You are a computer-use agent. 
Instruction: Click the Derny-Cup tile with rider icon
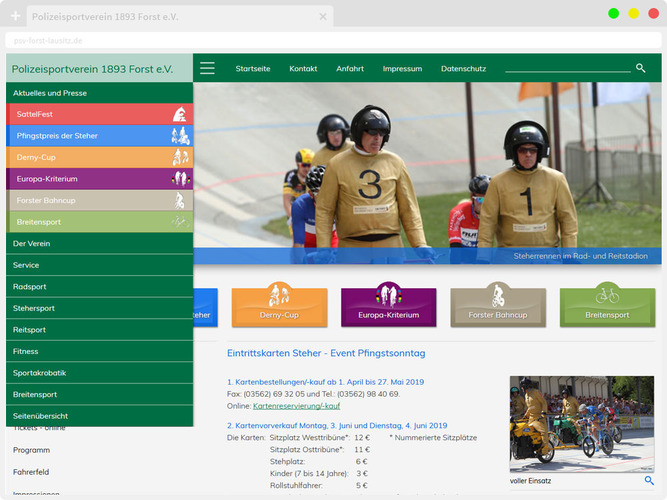279,307
